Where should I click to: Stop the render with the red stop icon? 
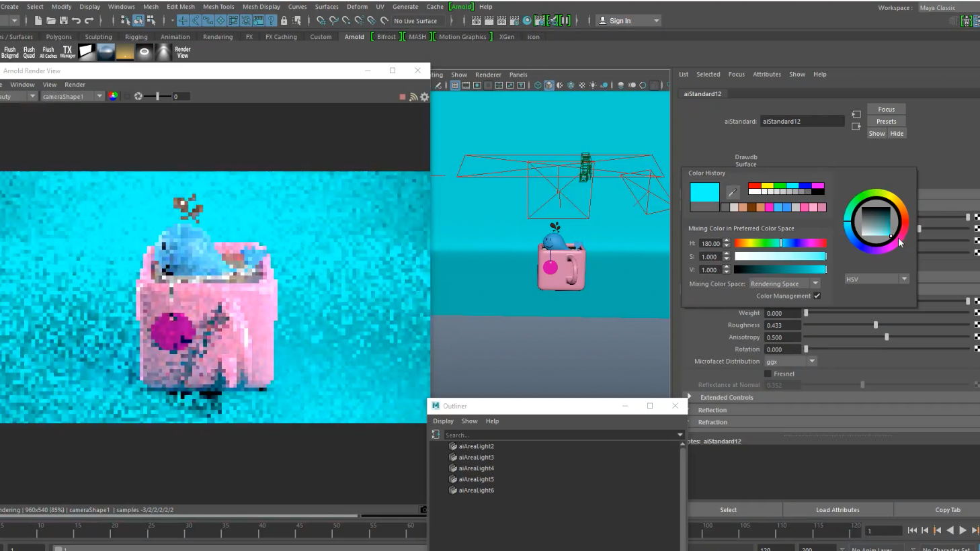(403, 97)
